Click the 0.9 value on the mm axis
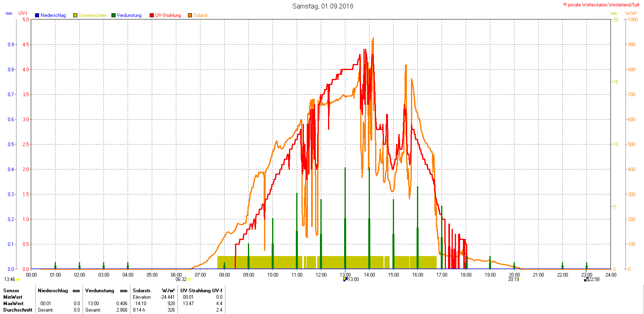The height and width of the screenshot is (314, 644). (x=11, y=45)
